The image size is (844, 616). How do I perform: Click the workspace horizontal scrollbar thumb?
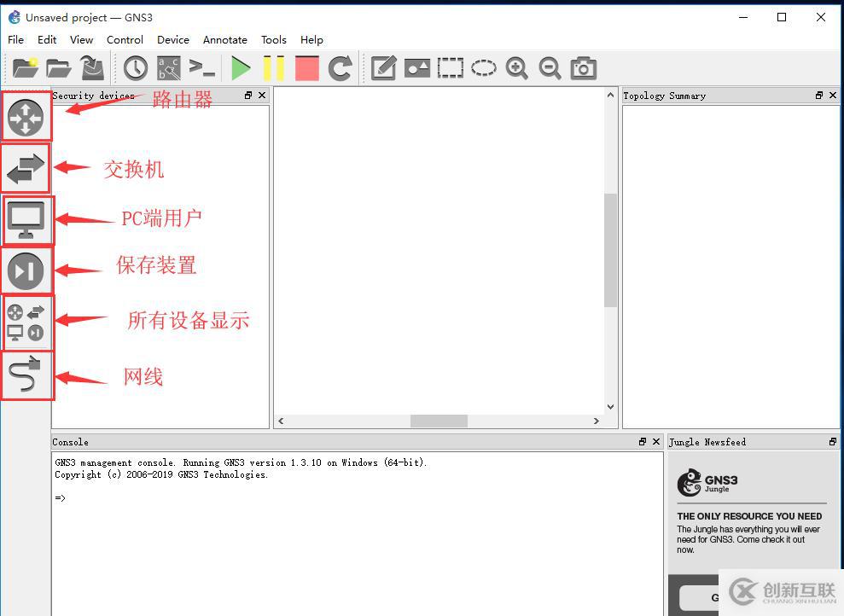click(439, 421)
